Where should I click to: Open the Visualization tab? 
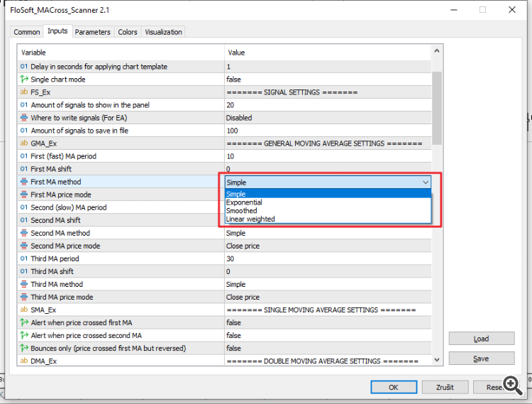[x=163, y=32]
